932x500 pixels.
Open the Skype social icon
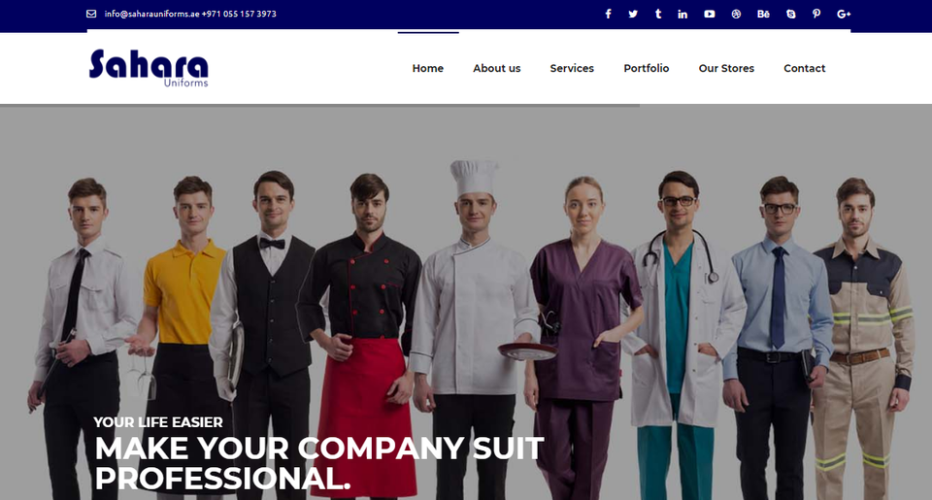coord(791,14)
